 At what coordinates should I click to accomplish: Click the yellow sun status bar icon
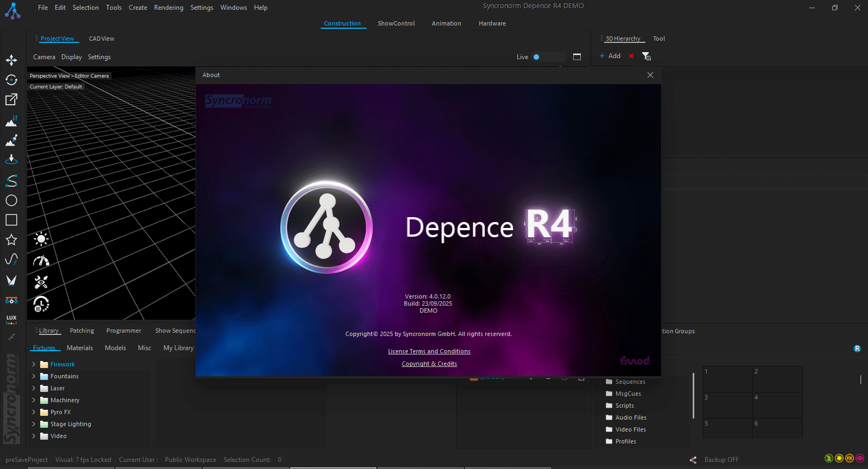pos(839,458)
